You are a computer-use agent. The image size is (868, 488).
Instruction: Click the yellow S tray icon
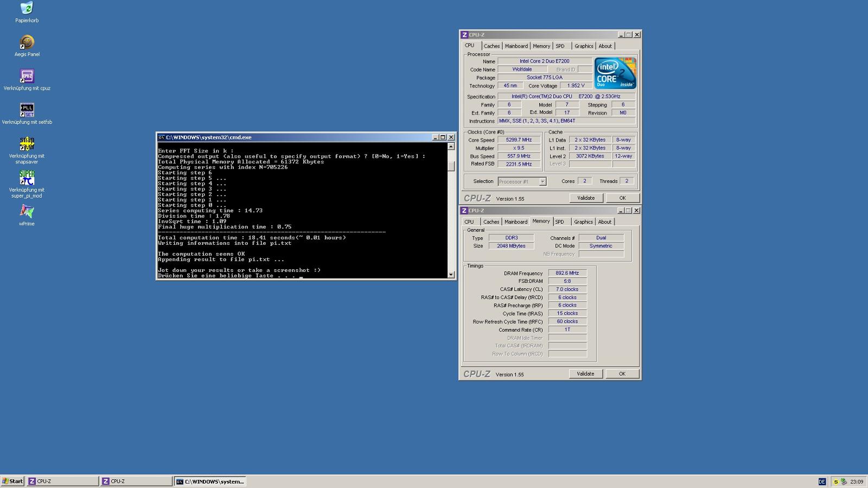click(836, 481)
